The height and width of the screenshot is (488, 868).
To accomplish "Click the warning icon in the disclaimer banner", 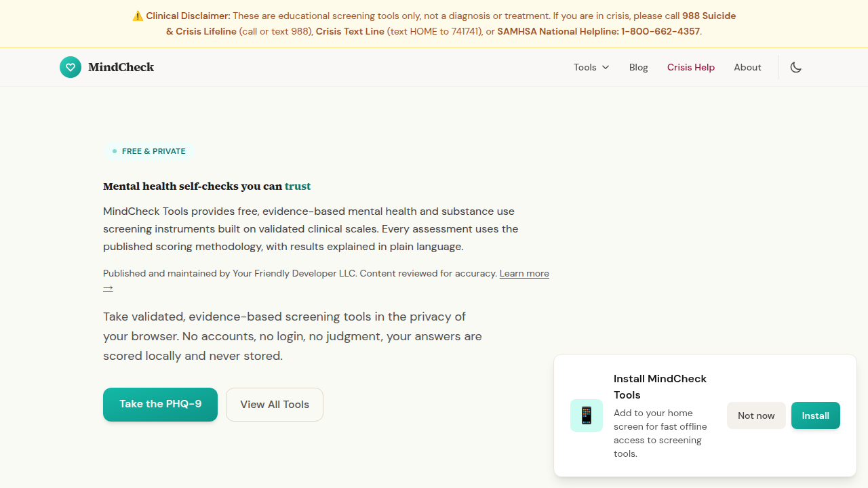I will point(138,16).
